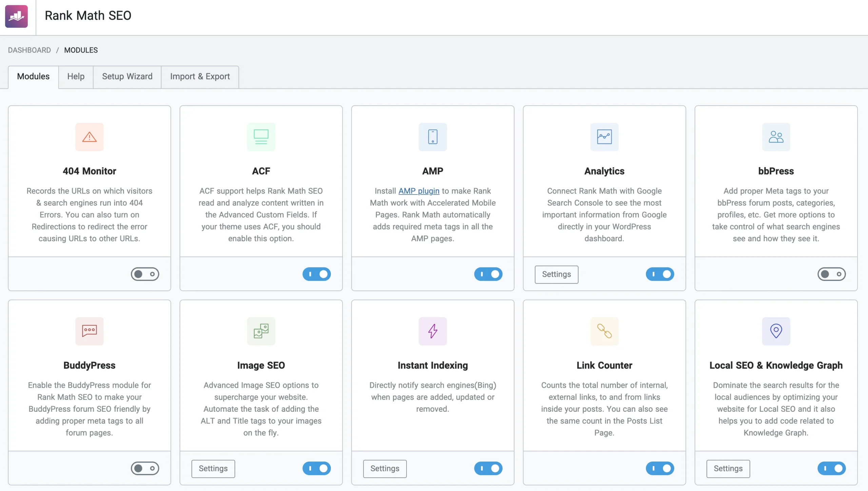Turn off the AMP module toggle
The image size is (868, 491).
(488, 274)
